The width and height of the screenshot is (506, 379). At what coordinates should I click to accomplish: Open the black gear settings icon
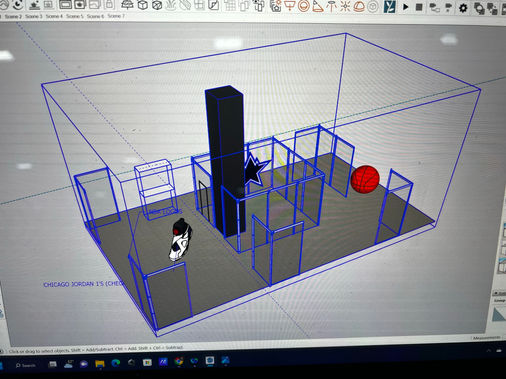[463, 8]
